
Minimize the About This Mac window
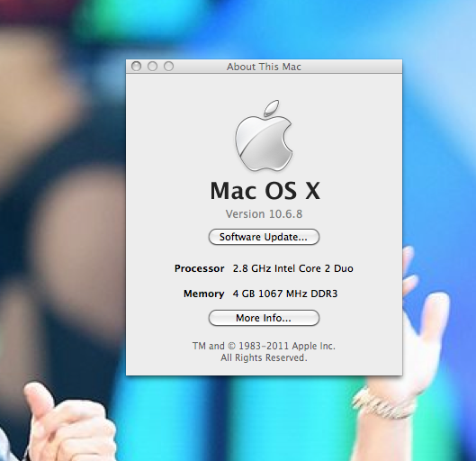pyautogui.click(x=152, y=67)
